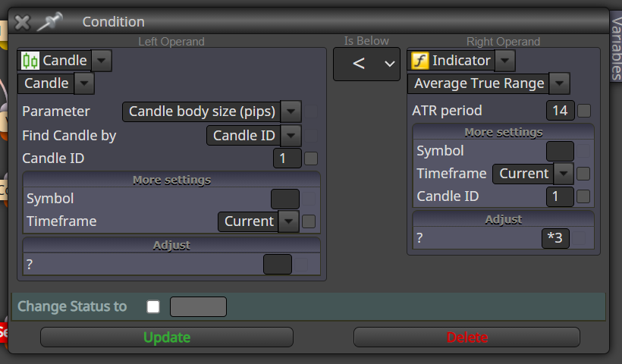Toggle the checkbox next to ATR period

point(584,111)
